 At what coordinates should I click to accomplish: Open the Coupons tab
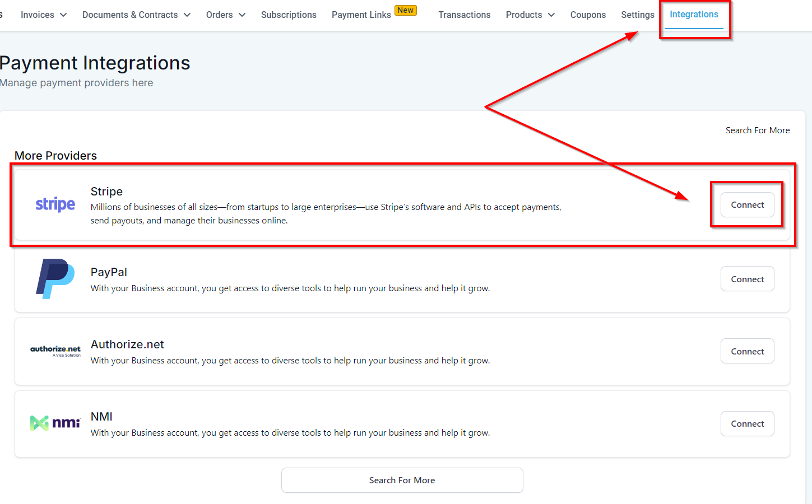tap(588, 15)
